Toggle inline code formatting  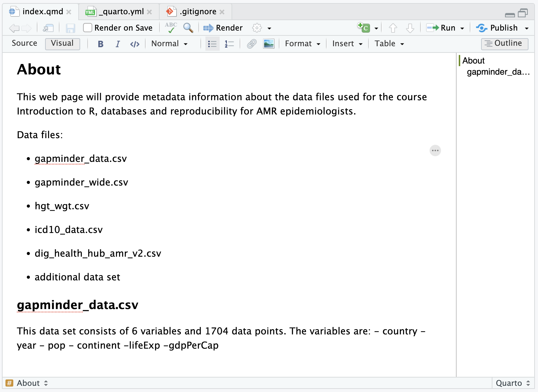[135, 44]
